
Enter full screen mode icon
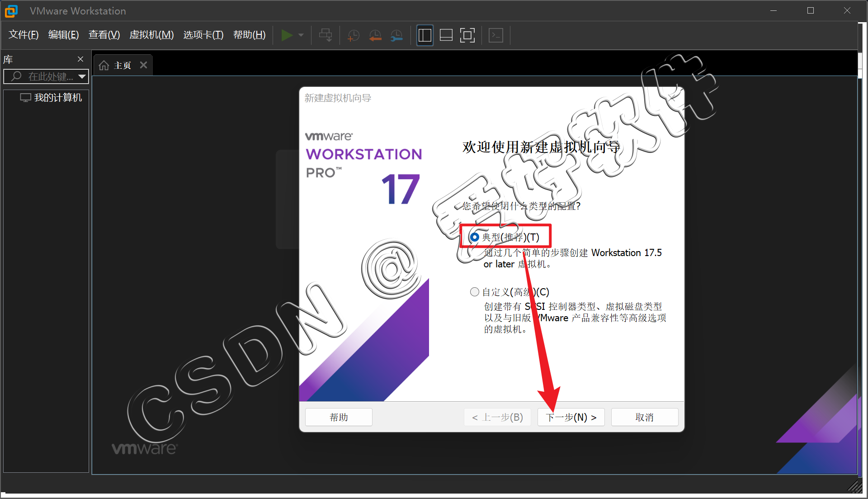coord(467,35)
